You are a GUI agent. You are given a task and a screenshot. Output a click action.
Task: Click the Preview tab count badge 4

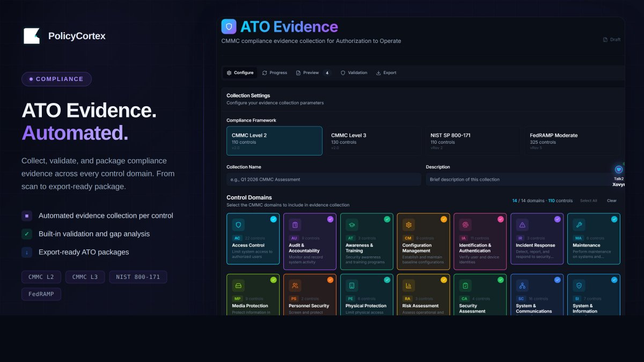point(327,72)
